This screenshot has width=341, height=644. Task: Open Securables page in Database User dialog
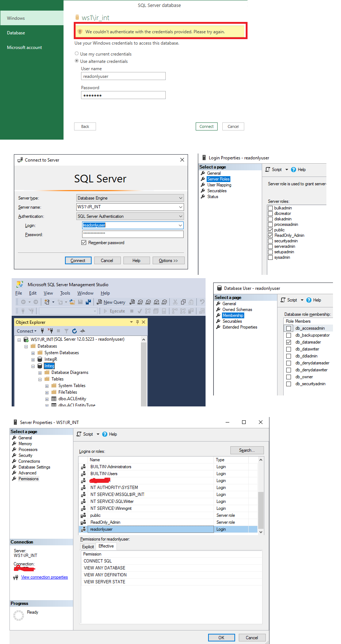[x=232, y=321]
